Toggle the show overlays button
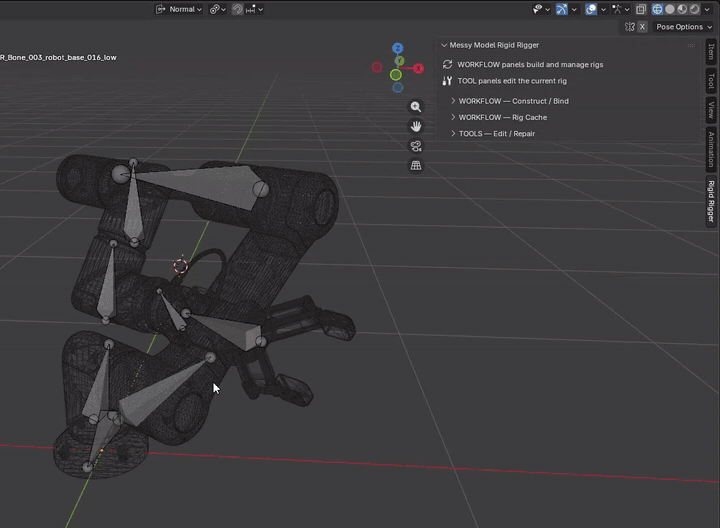The image size is (720, 528). 591,9
